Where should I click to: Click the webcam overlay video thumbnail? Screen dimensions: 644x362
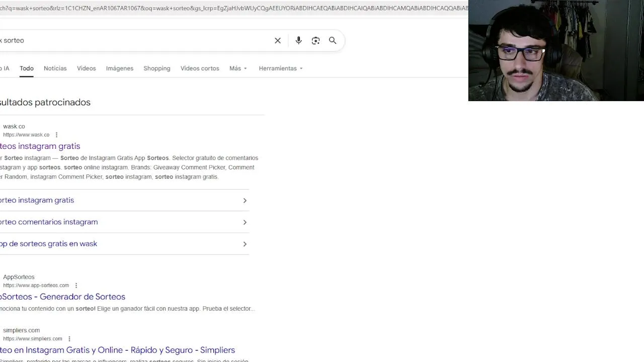pos(556,50)
